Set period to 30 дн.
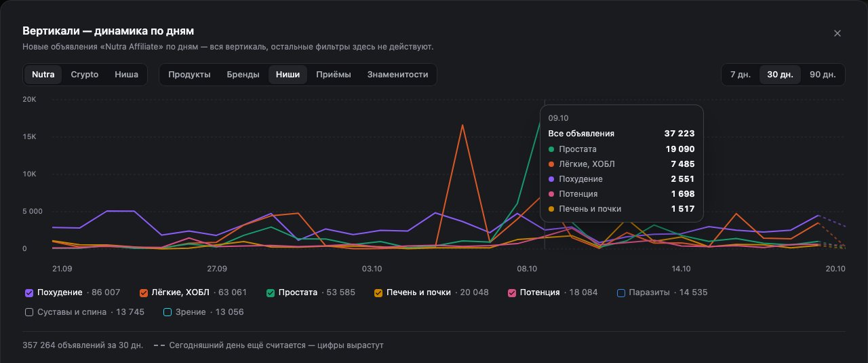This screenshot has width=868, height=363. coord(780,75)
